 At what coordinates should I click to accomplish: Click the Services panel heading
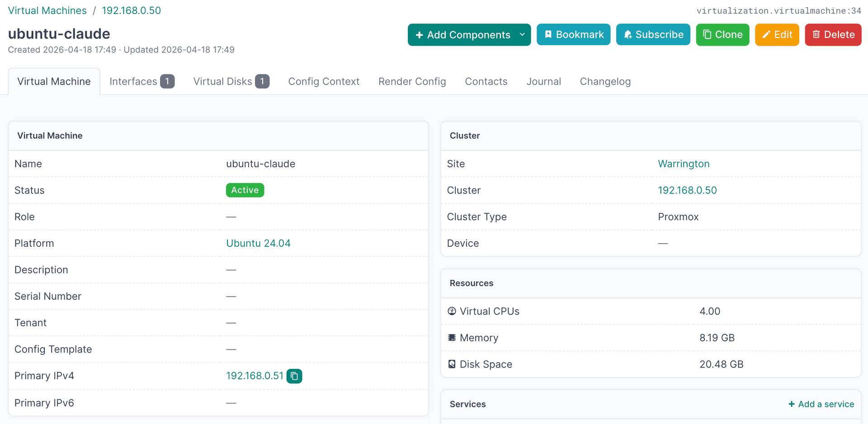(x=467, y=404)
